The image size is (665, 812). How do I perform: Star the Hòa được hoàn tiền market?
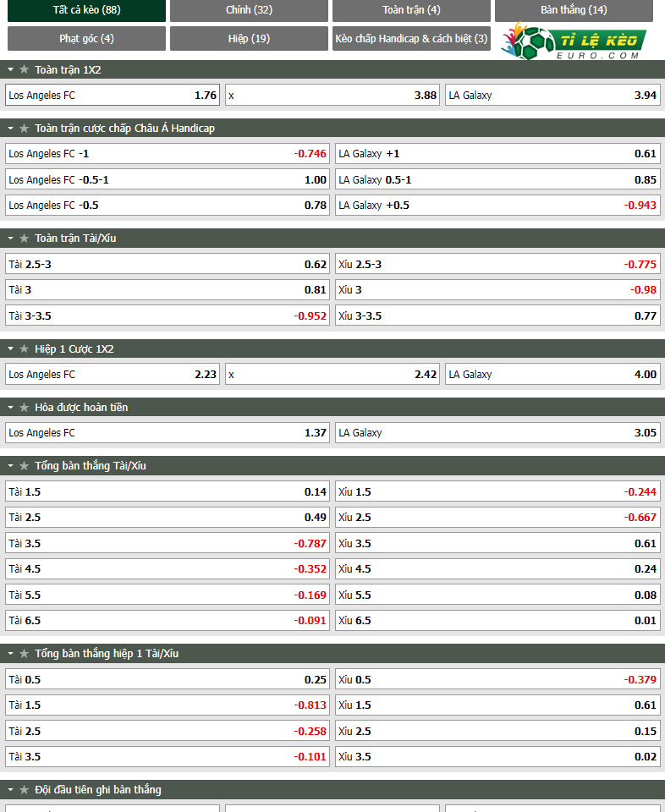pyautogui.click(x=24, y=408)
